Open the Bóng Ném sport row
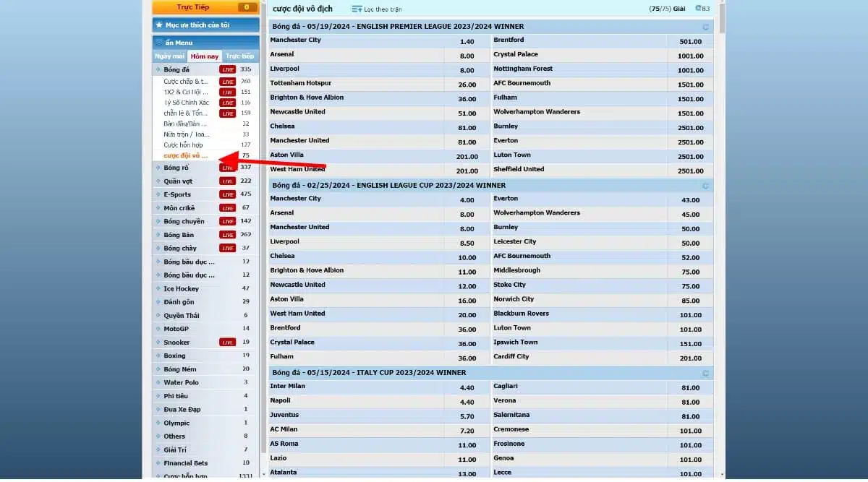This screenshot has width=868, height=482. coord(205,369)
